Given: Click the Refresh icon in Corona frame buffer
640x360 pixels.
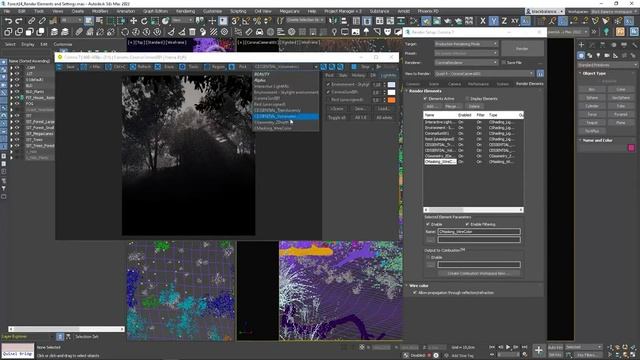Looking at the screenshot, I should tap(133, 67).
